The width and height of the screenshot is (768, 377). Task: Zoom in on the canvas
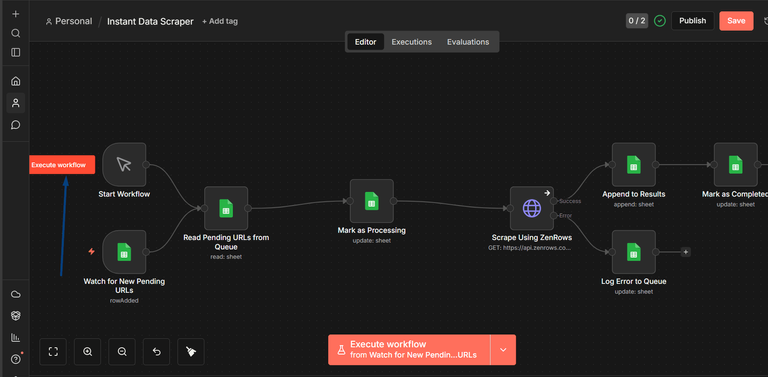88,352
